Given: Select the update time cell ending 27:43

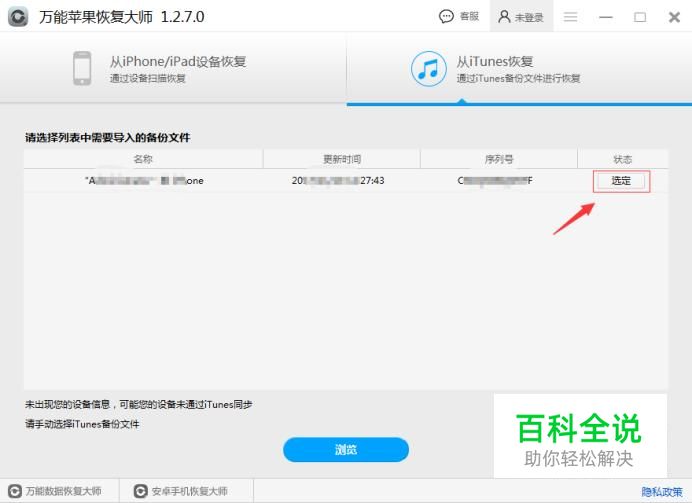Looking at the screenshot, I should [338, 180].
